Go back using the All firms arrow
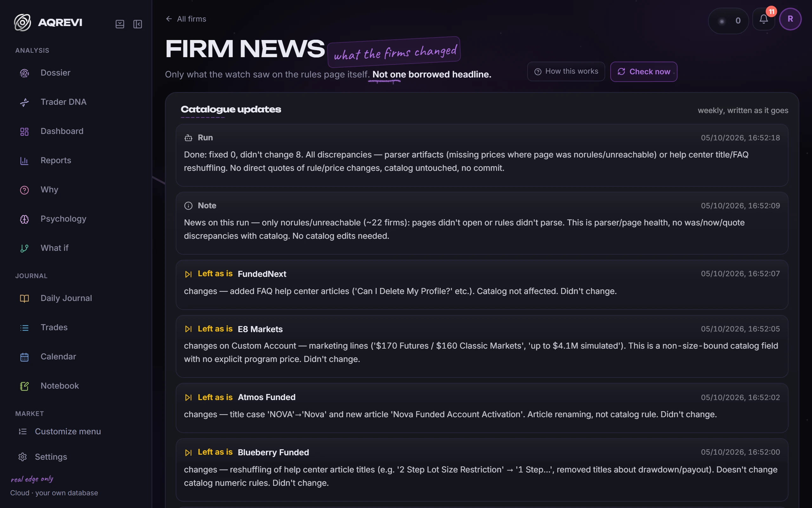Viewport: 812px width, 508px height. pyautogui.click(x=169, y=19)
